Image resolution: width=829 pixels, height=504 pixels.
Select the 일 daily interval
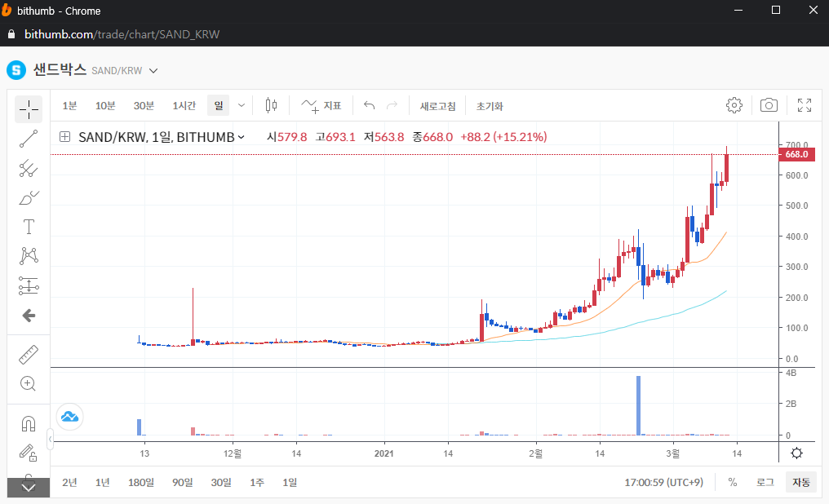point(219,106)
